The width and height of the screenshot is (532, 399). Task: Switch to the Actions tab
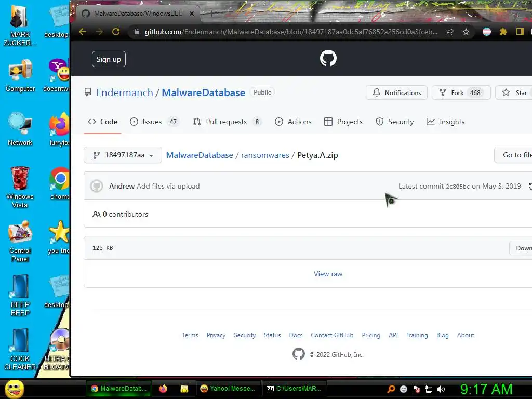click(x=293, y=122)
